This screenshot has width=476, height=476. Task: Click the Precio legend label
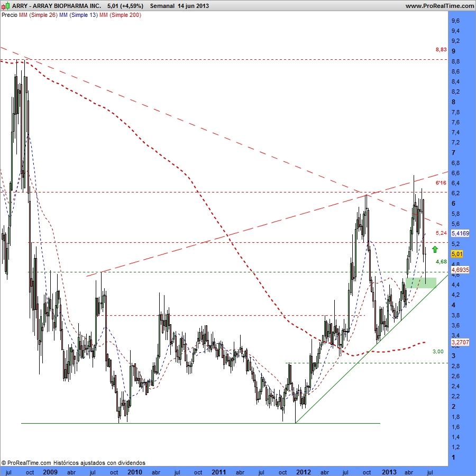tap(9, 15)
